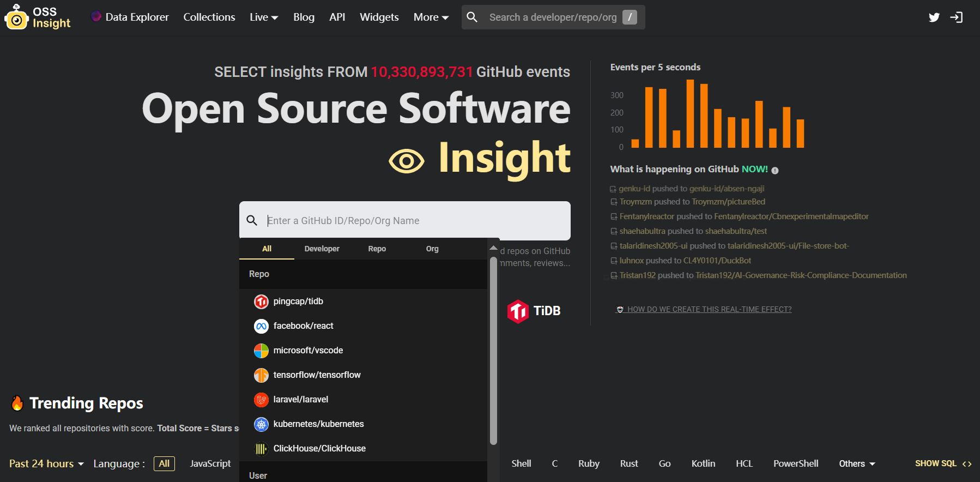Filter trending repos by HCL
Viewport: 980px width, 482px height.
[x=744, y=463]
